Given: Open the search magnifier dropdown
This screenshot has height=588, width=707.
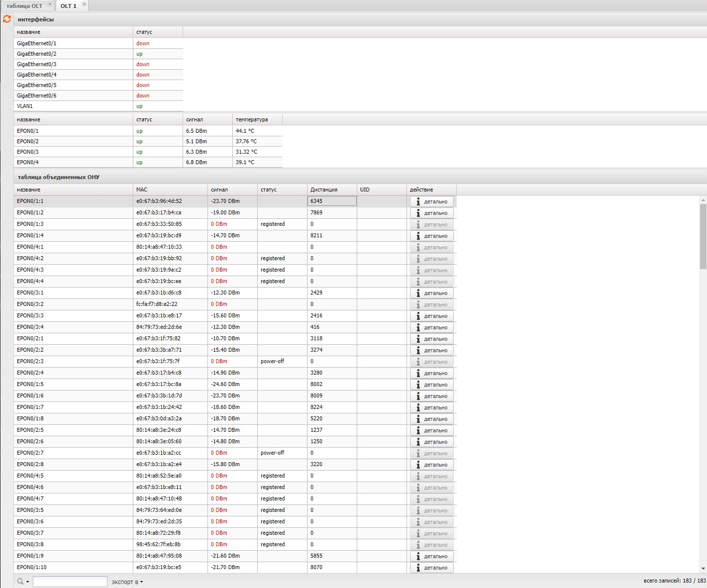Looking at the screenshot, I should click(23, 582).
